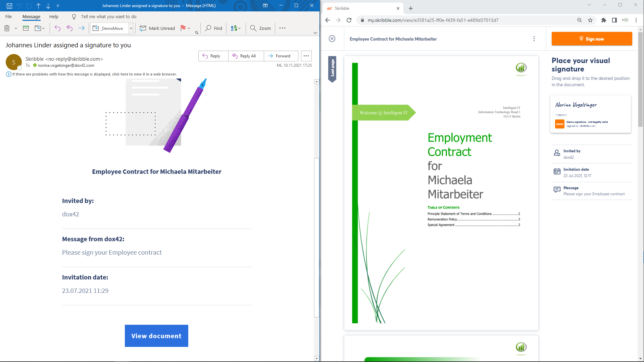Click the ribbon Forward arrow icon

(x=81, y=28)
